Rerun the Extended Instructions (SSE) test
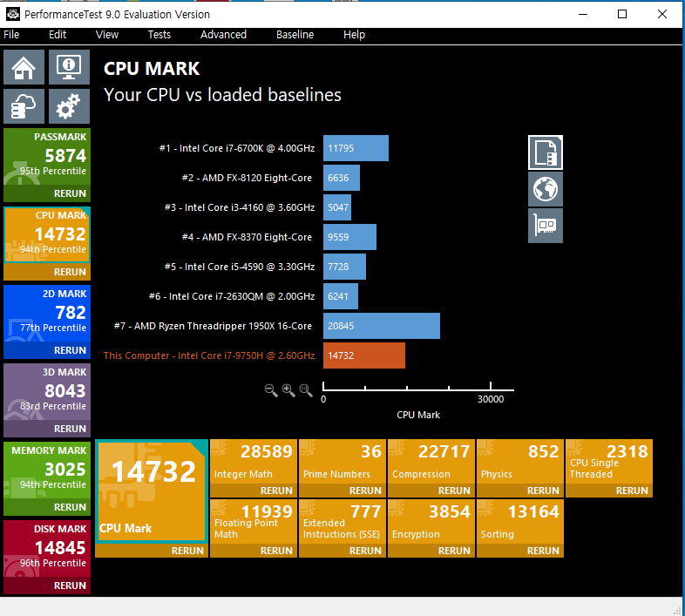This screenshot has width=685, height=616. click(342, 551)
